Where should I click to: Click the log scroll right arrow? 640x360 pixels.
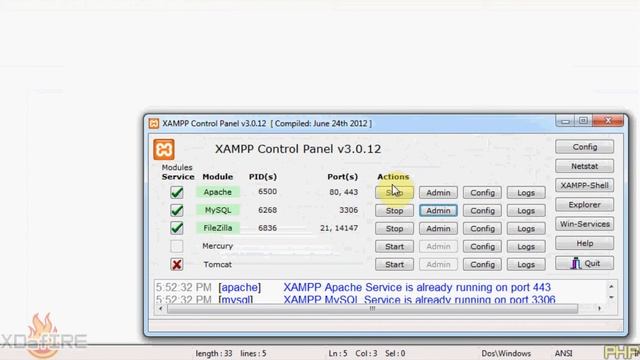pyautogui.click(x=599, y=309)
